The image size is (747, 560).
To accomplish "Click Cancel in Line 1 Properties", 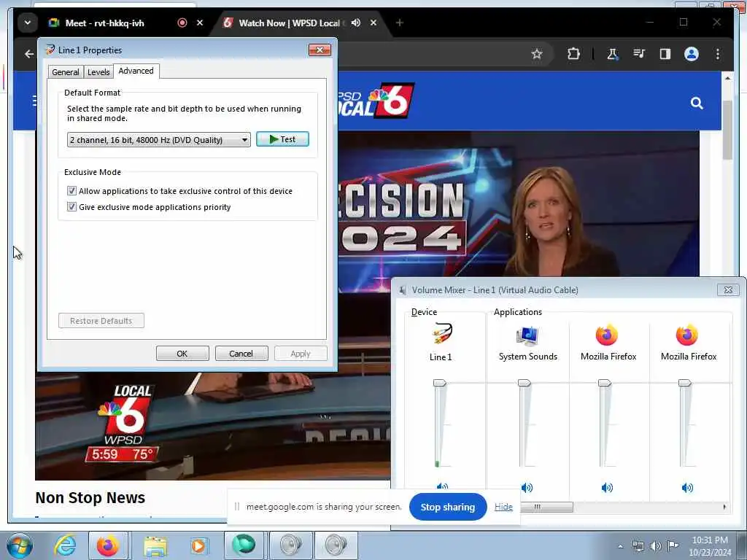I will [x=241, y=354].
